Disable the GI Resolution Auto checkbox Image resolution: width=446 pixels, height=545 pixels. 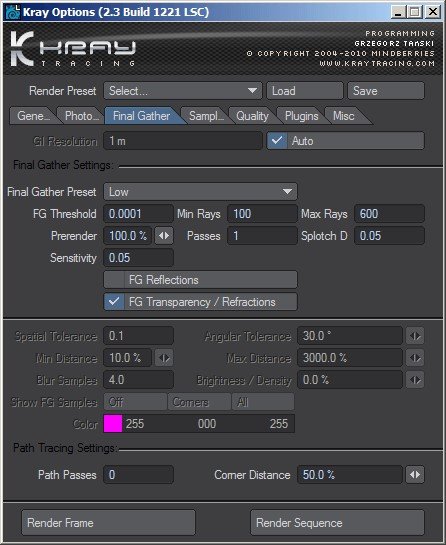pos(277,141)
